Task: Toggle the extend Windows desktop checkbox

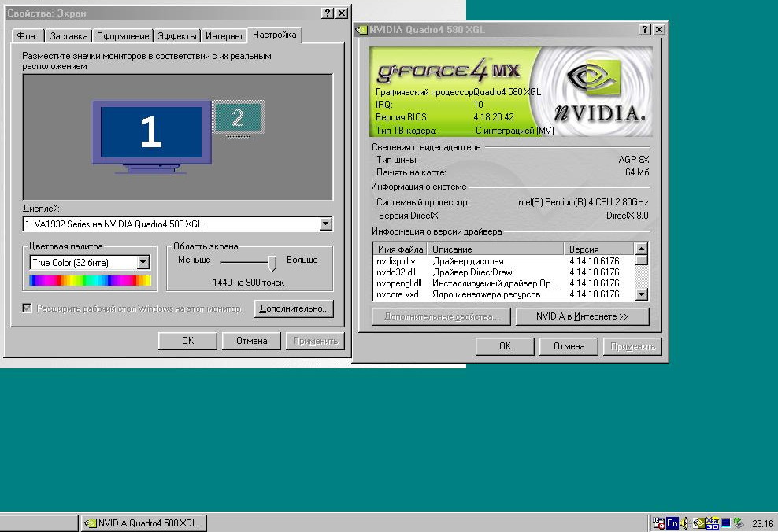Action: coord(28,308)
